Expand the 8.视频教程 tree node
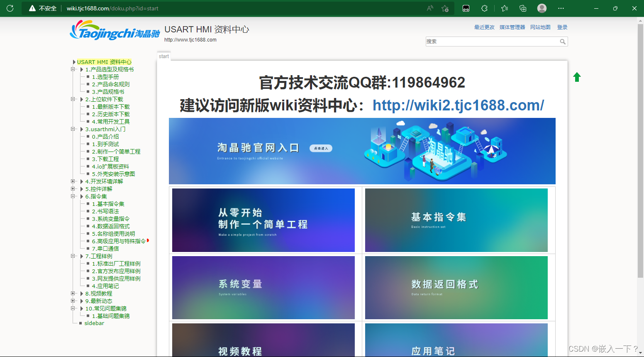This screenshot has width=644, height=357. 73,293
